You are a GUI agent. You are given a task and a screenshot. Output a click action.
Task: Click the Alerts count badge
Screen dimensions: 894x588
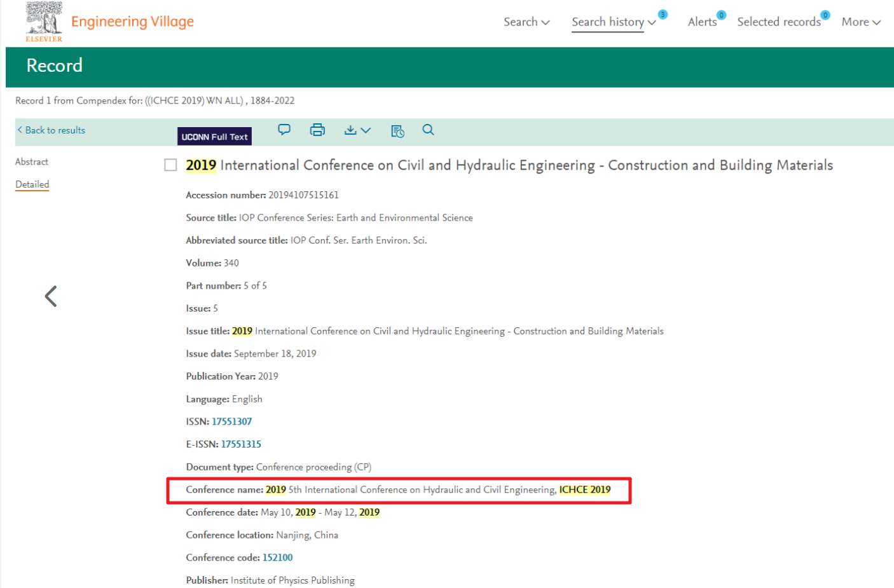pyautogui.click(x=721, y=15)
